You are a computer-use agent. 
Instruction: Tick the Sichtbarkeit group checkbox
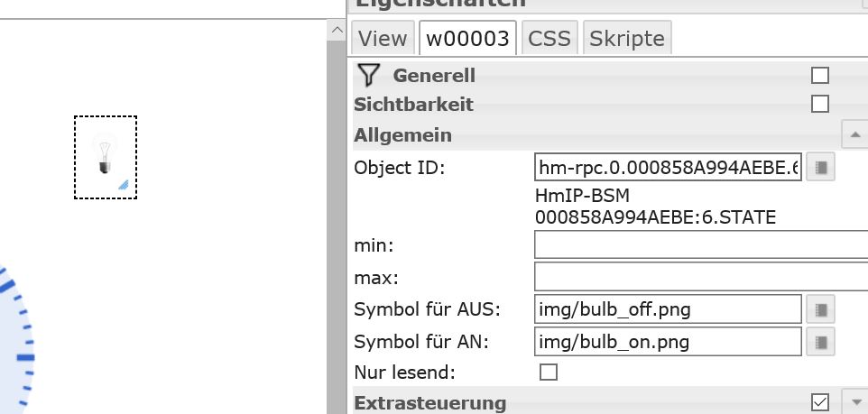(x=820, y=104)
